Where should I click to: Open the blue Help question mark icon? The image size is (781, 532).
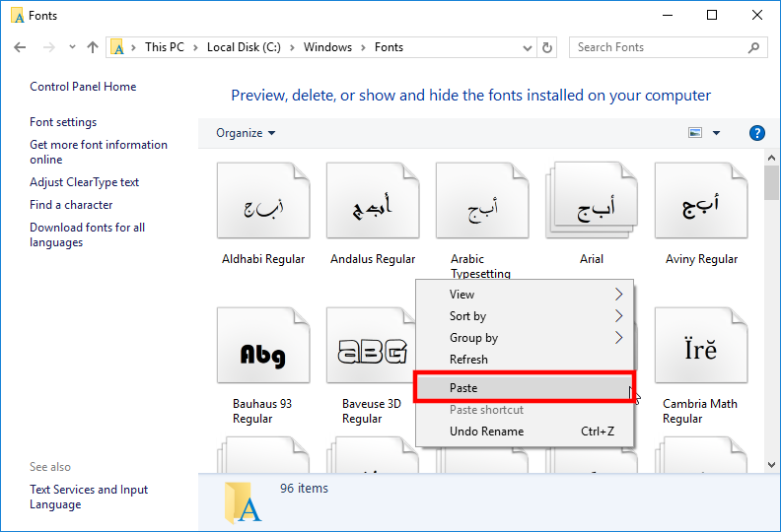(757, 133)
